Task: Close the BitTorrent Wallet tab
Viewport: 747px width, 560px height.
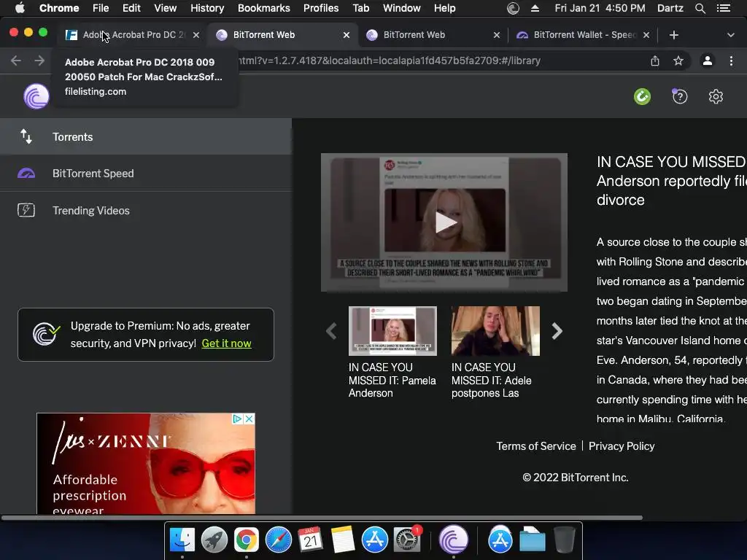Action: point(646,35)
